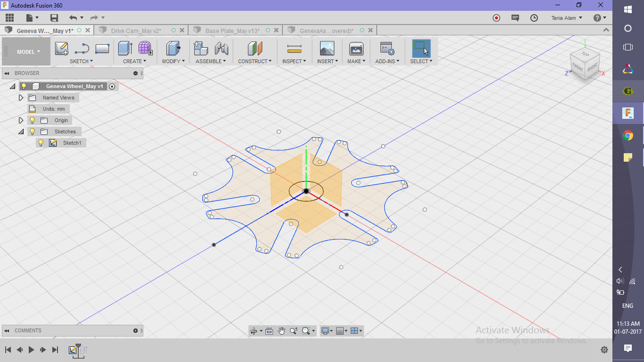
Task: Click the Construct plane icon
Action: tap(255, 49)
